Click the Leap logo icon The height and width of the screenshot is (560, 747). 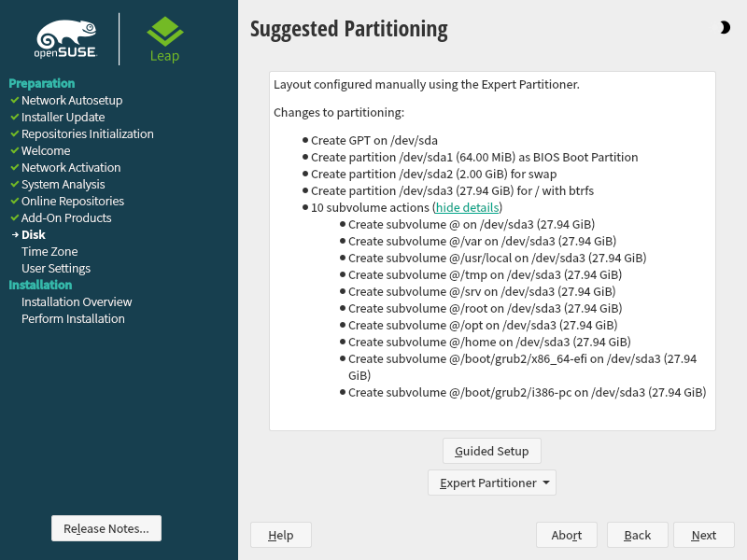(x=164, y=32)
